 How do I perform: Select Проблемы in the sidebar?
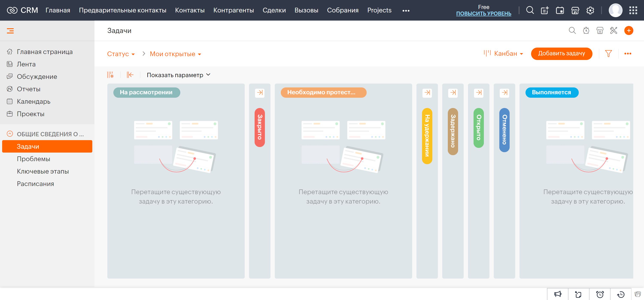click(x=33, y=159)
